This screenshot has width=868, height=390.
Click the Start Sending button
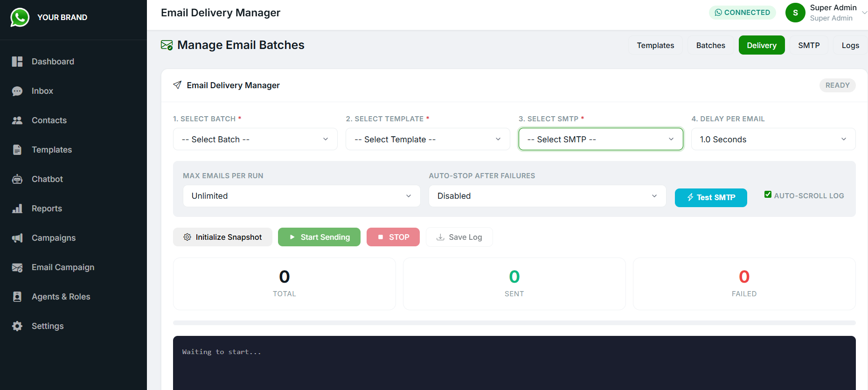point(319,237)
